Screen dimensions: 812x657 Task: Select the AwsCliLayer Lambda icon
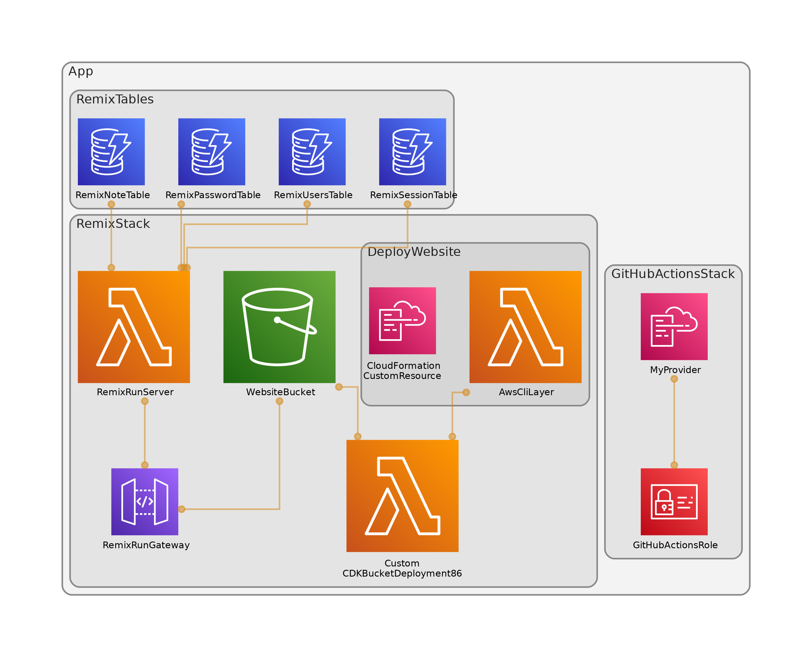tap(525, 327)
